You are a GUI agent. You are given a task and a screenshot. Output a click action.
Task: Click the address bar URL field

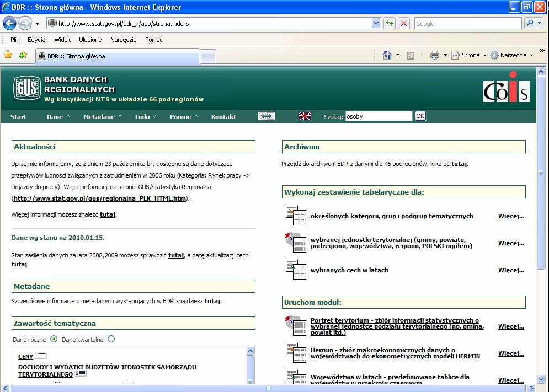tap(214, 24)
